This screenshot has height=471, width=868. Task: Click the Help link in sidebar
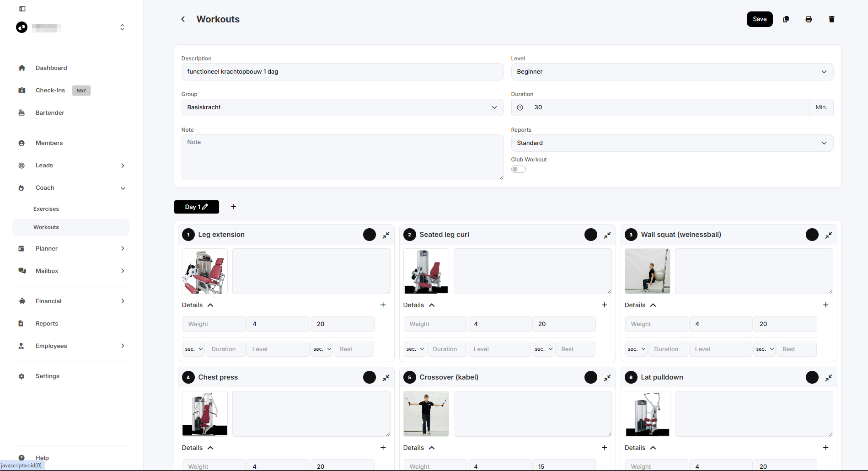click(42, 458)
